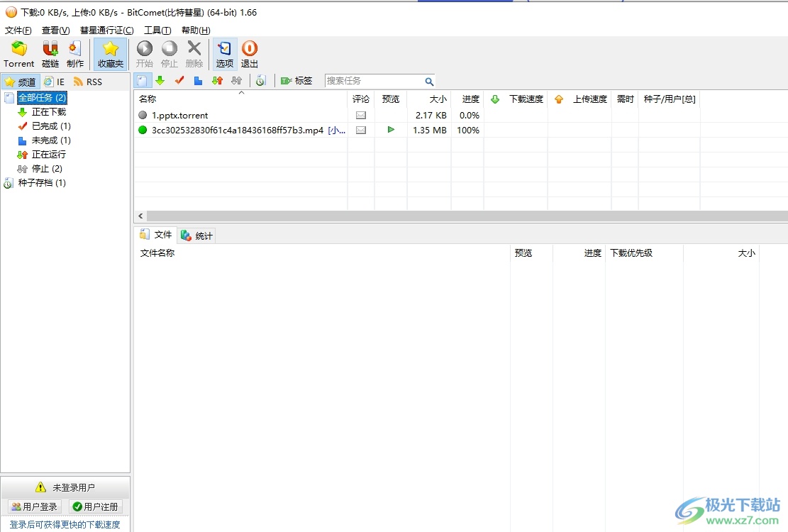788x532 pixels.
Task: Click the 1.35 MB size cell
Action: [x=429, y=130]
